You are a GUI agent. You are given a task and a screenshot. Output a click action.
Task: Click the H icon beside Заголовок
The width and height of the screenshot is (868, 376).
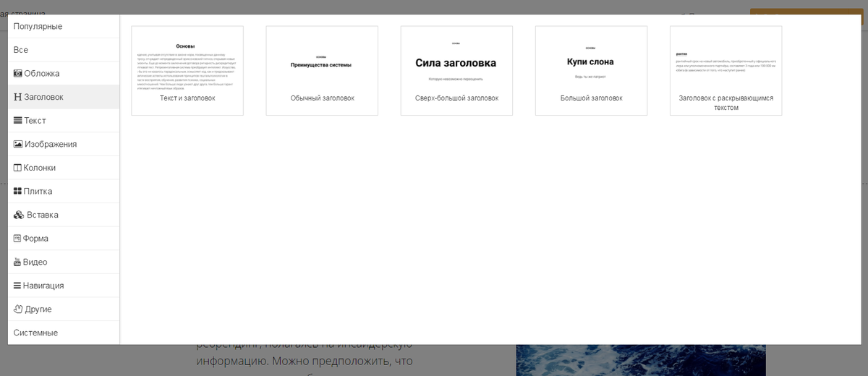click(x=18, y=97)
